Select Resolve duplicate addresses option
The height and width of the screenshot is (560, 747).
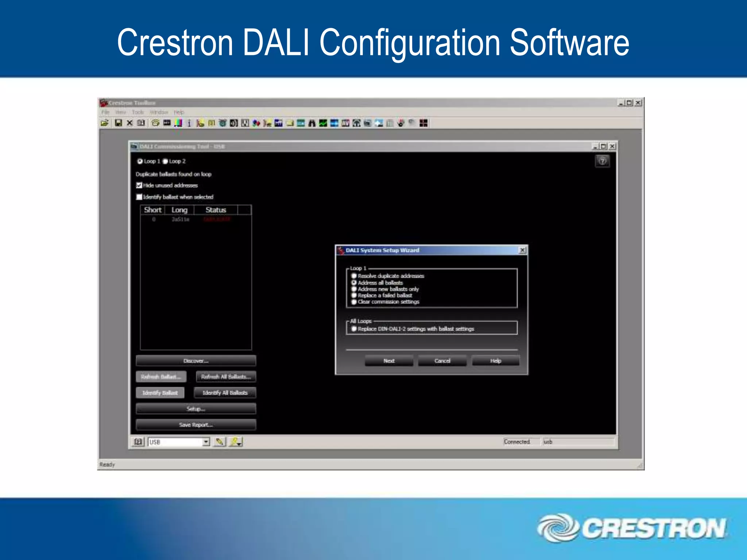[354, 276]
